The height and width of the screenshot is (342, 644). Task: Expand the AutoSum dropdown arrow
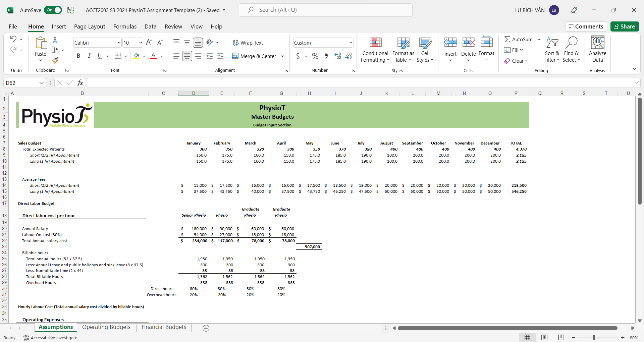click(539, 40)
